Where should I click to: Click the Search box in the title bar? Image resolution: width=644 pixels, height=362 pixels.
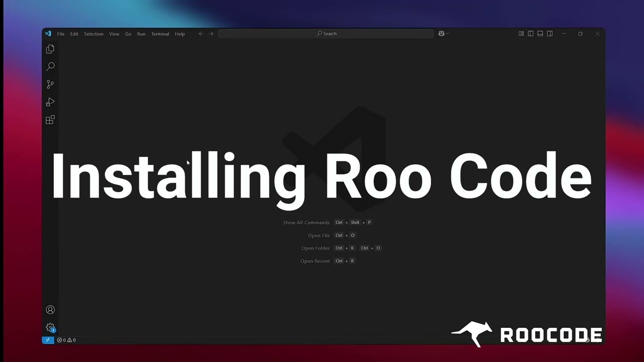(326, 33)
